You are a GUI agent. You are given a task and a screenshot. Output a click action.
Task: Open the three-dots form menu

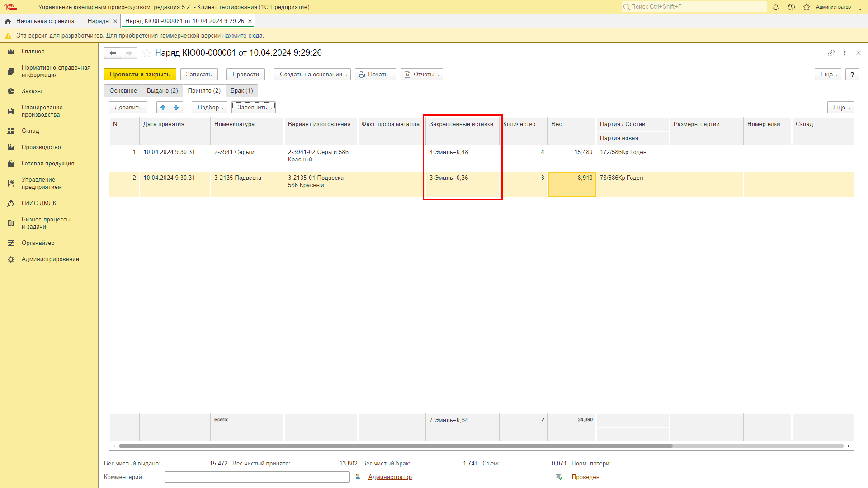click(845, 53)
